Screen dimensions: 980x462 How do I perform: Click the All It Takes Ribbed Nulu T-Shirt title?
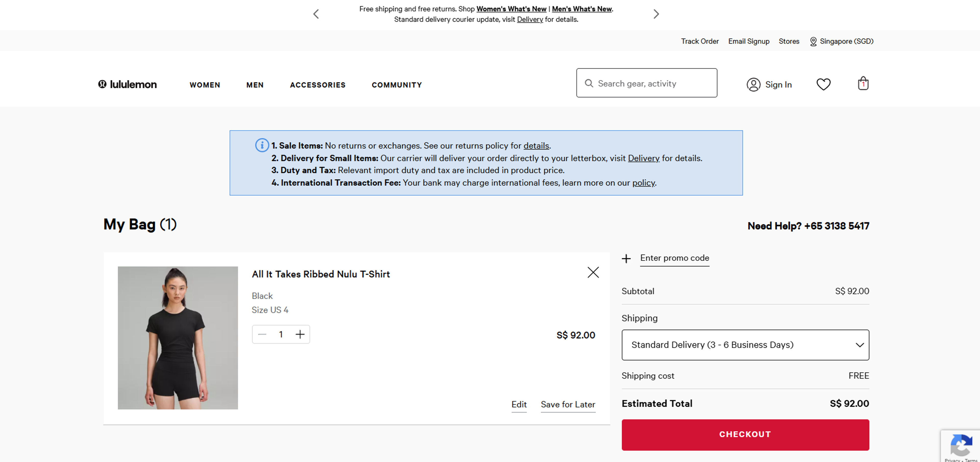click(320, 274)
